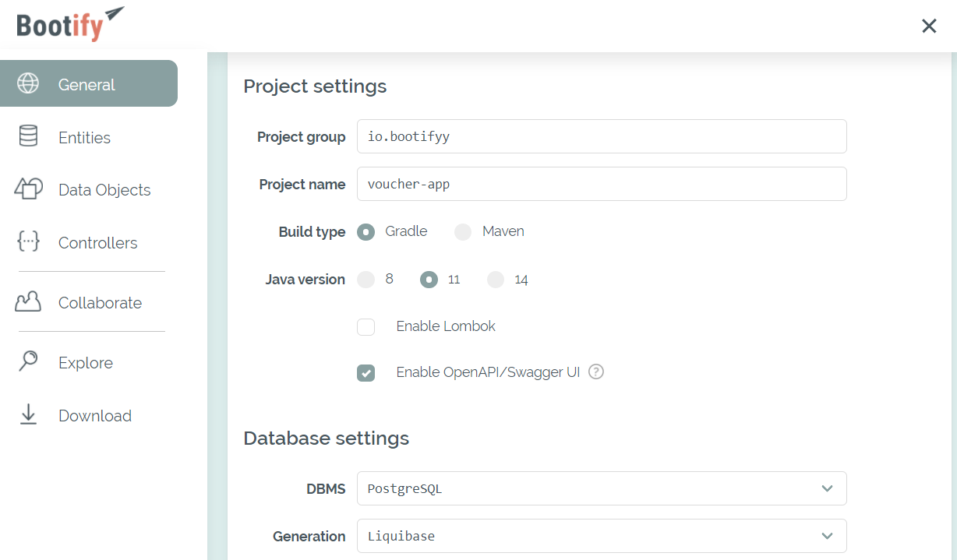Click the Project name input field

pyautogui.click(x=601, y=184)
